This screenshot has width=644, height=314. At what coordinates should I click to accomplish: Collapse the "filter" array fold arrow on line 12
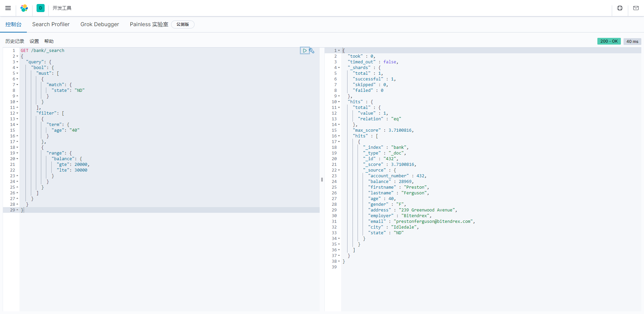(17, 113)
